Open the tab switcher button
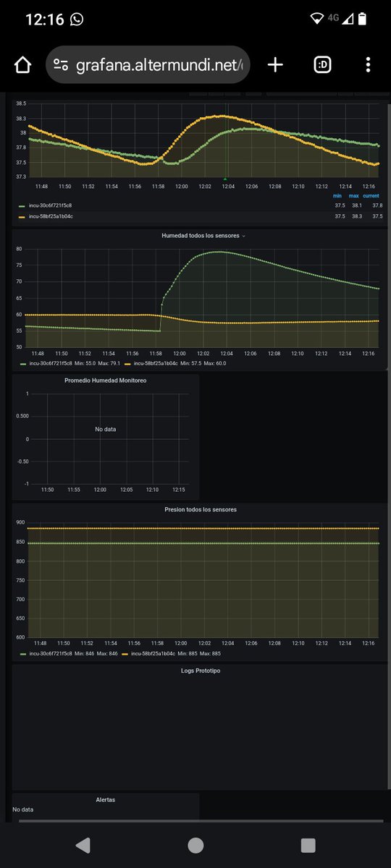 tap(323, 65)
